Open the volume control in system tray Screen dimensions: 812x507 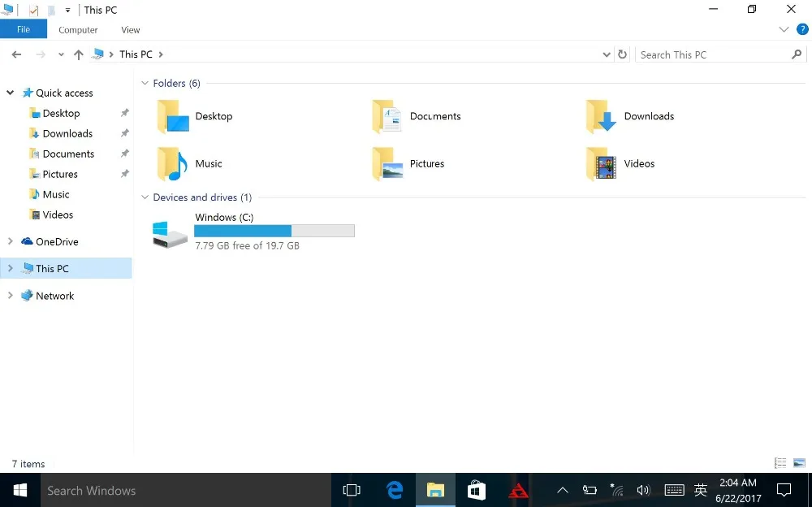pyautogui.click(x=643, y=490)
